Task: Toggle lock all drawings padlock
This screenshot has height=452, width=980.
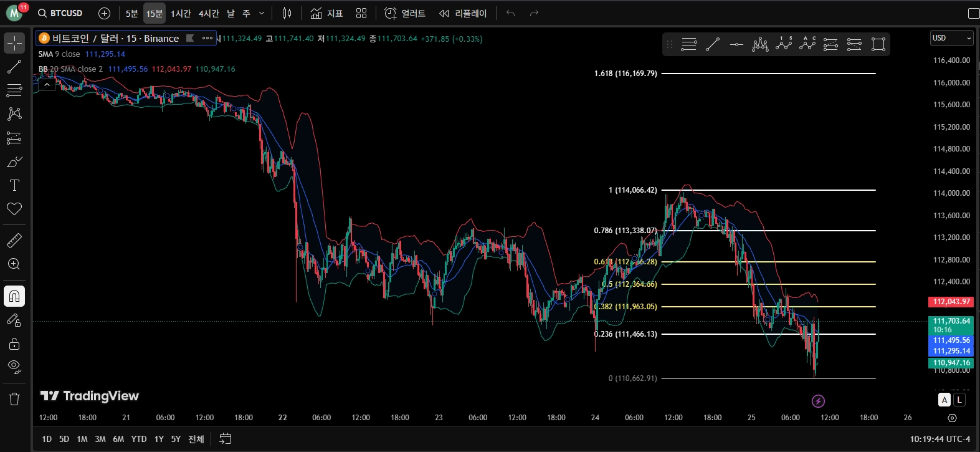Action: pyautogui.click(x=14, y=344)
